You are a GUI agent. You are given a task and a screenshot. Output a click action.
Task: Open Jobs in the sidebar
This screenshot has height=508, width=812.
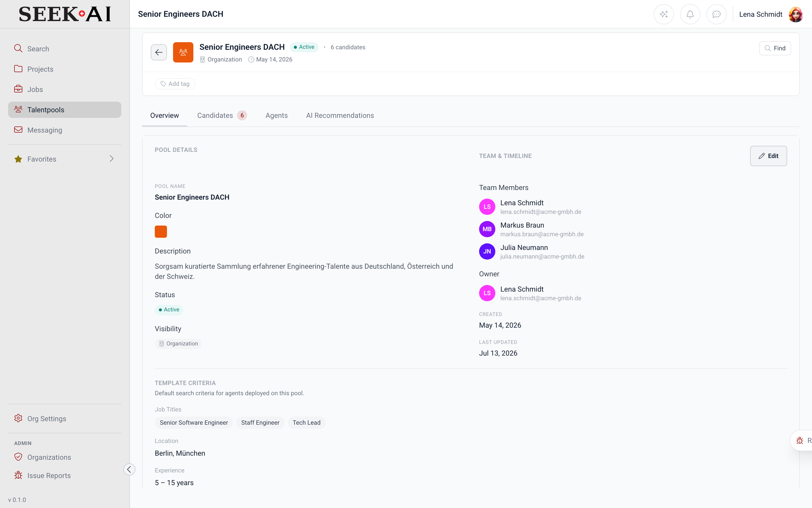click(64, 89)
